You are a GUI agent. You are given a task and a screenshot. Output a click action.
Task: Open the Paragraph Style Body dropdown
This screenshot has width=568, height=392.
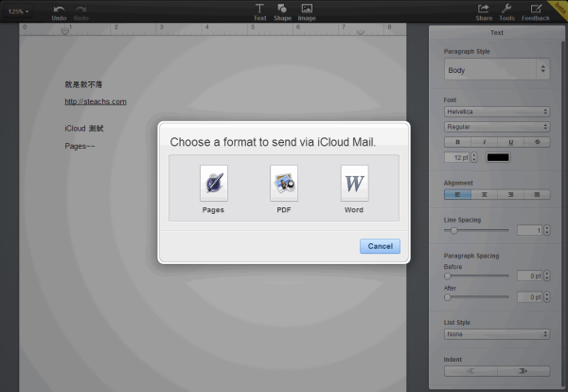[497, 69]
